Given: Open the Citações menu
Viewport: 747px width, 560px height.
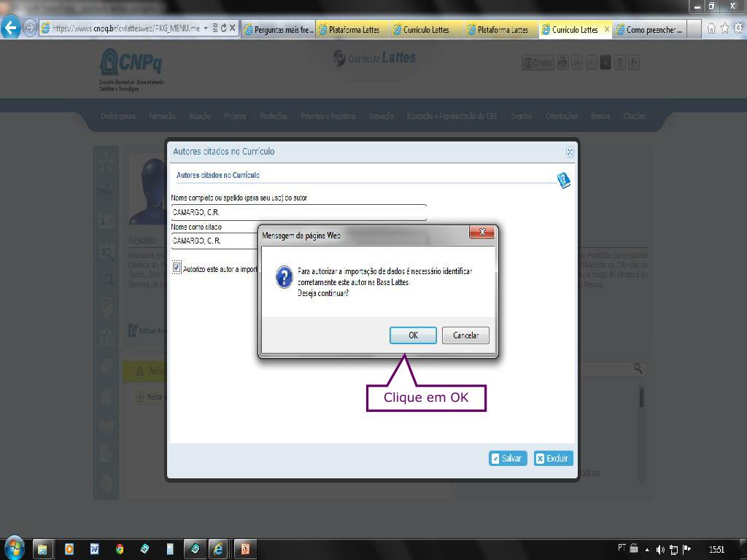Looking at the screenshot, I should pyautogui.click(x=635, y=116).
